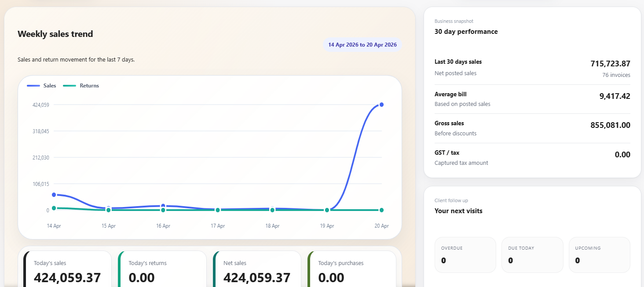This screenshot has width=644, height=287.
Task: Select the 17 Apr data point
Action: point(218,210)
